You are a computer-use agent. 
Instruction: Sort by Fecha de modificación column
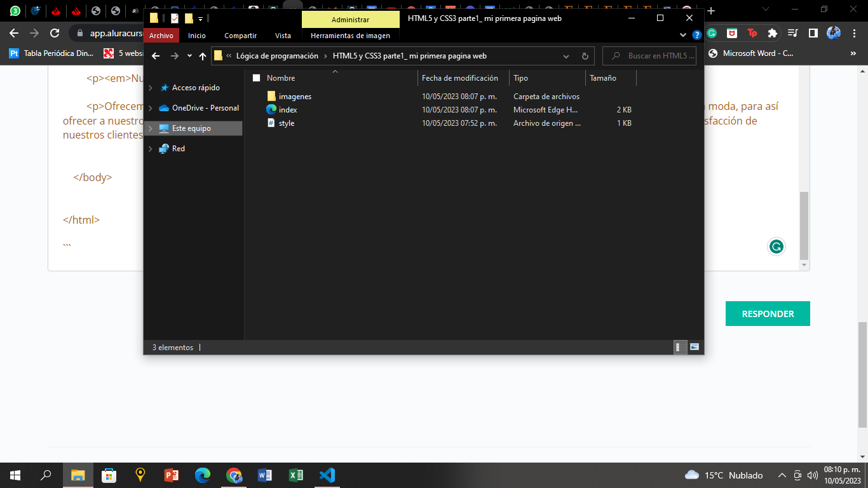point(463,78)
